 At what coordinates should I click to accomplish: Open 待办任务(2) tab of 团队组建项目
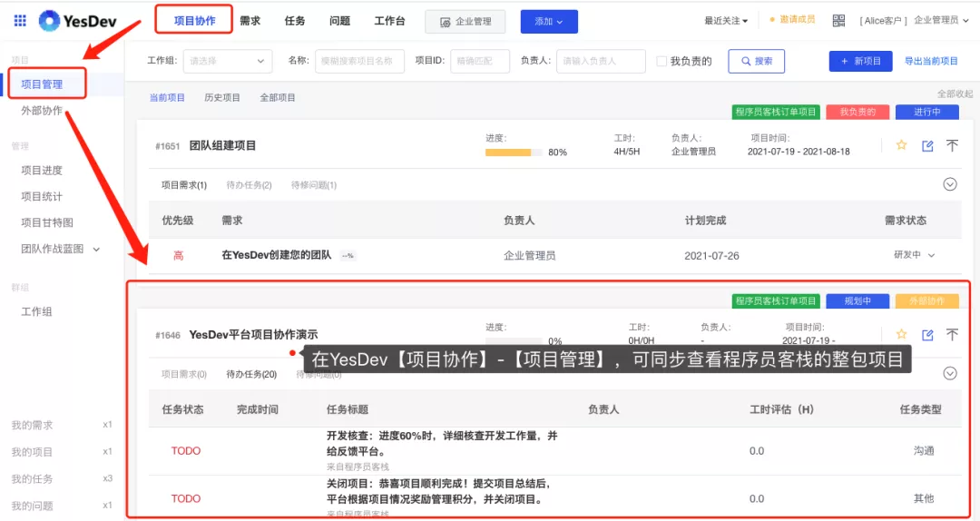[249, 185]
